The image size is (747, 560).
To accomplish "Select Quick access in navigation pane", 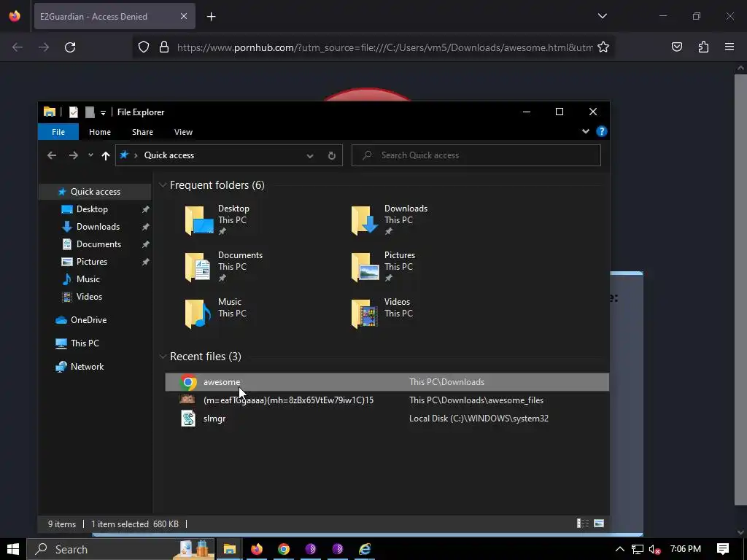I will pyautogui.click(x=95, y=192).
